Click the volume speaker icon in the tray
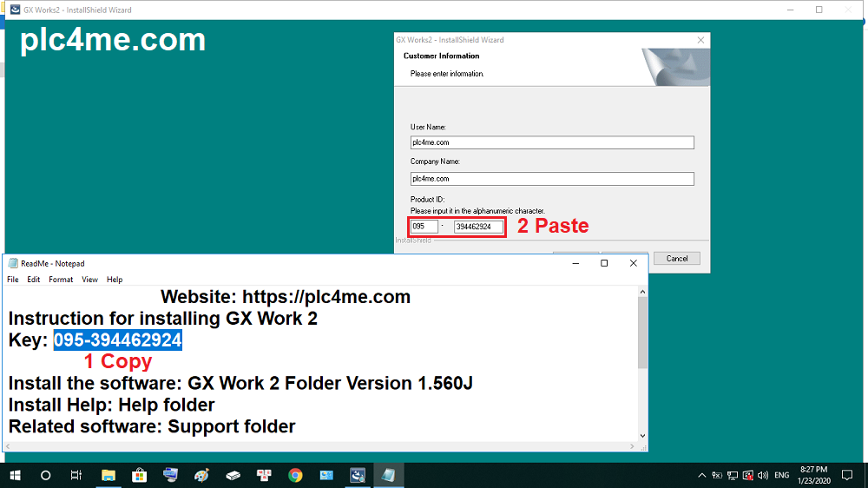The image size is (868, 488). coord(763,475)
